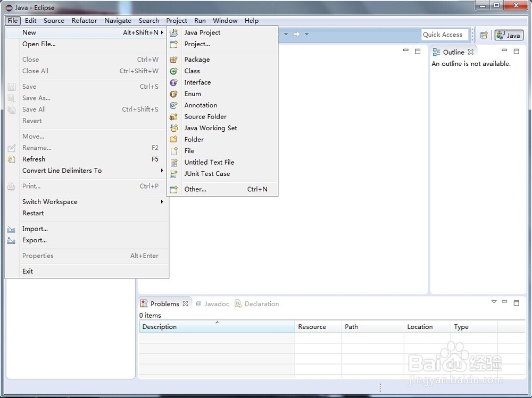Minimize the Problems panel
Screen dimensions: 532x398
click(x=504, y=302)
